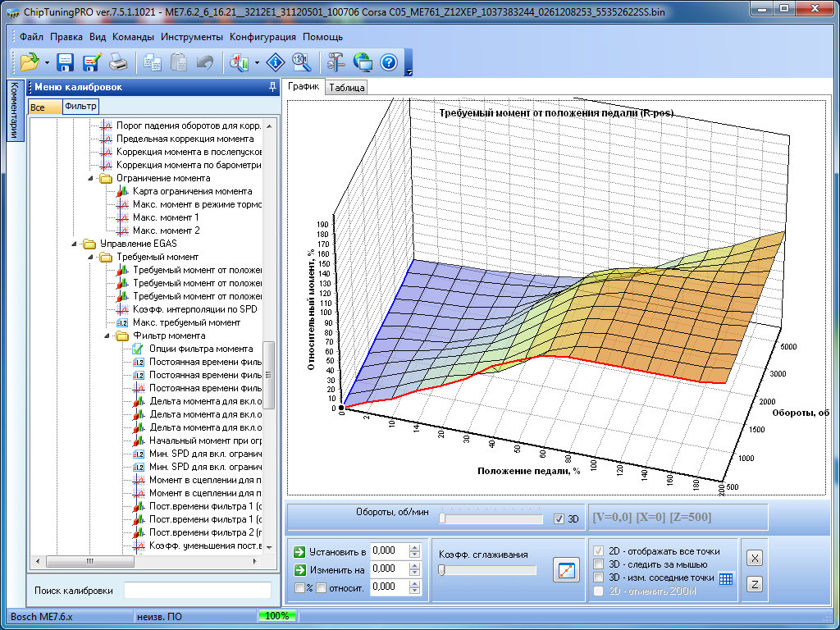Toggle the 3D view checkbox

coord(559,518)
